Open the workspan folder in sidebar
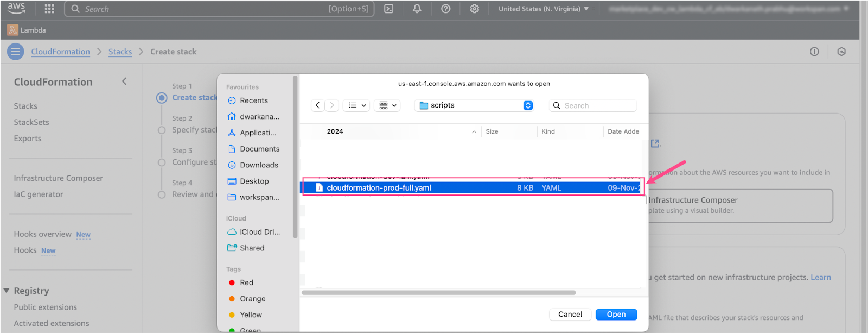Screen dimensions: 868x333 coord(254,197)
